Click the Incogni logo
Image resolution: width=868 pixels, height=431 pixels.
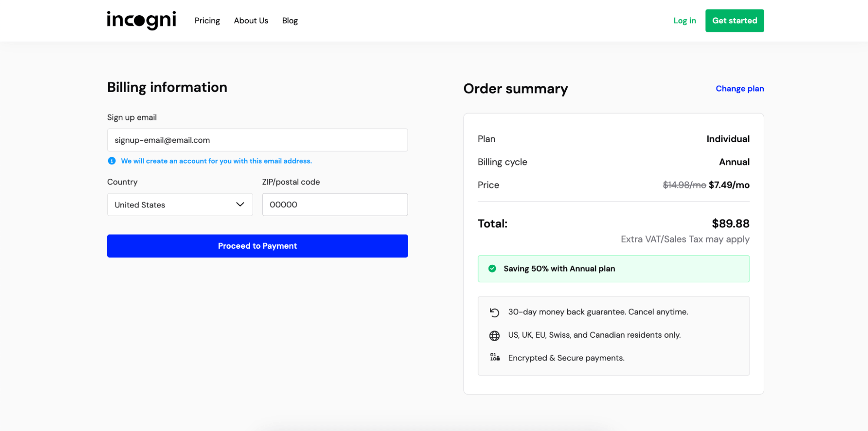(x=142, y=20)
